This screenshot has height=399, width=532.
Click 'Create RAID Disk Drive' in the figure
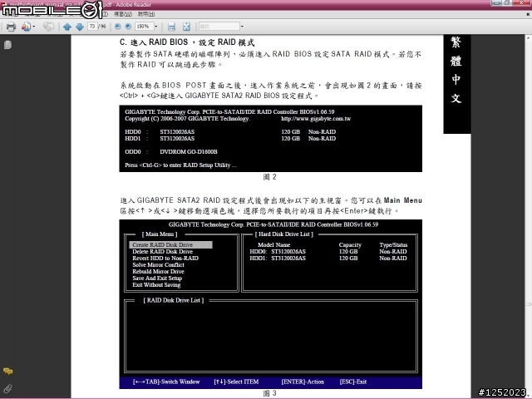point(170,244)
